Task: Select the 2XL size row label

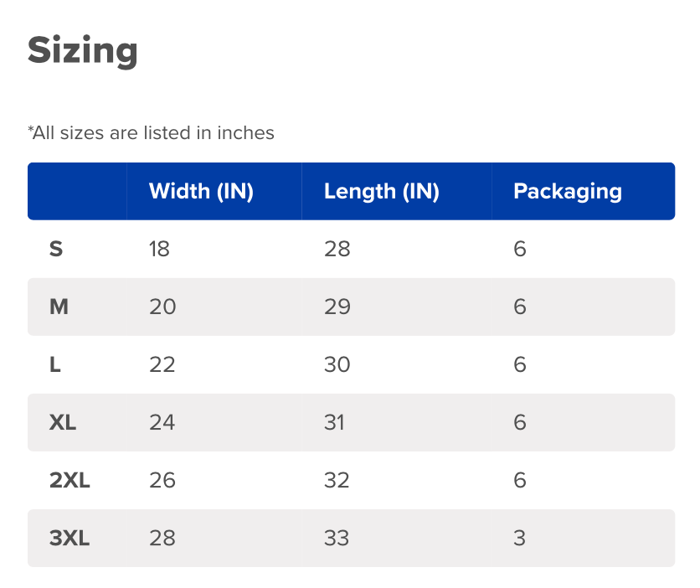Action: 69,480
